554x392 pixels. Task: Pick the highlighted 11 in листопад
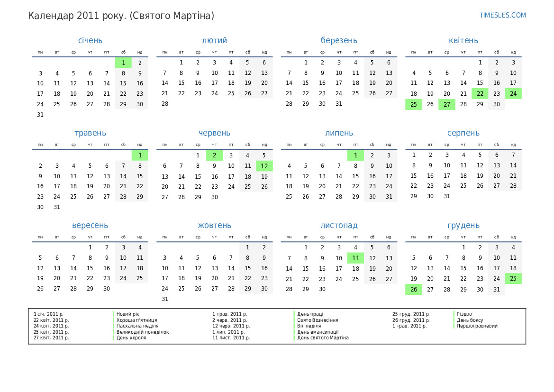tap(355, 258)
